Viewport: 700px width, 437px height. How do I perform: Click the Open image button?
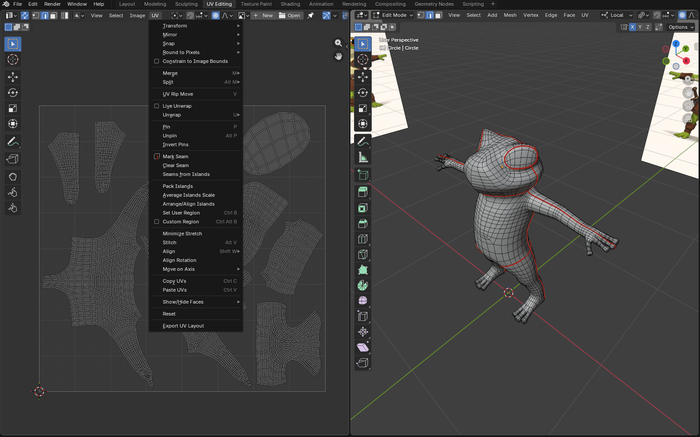point(289,16)
